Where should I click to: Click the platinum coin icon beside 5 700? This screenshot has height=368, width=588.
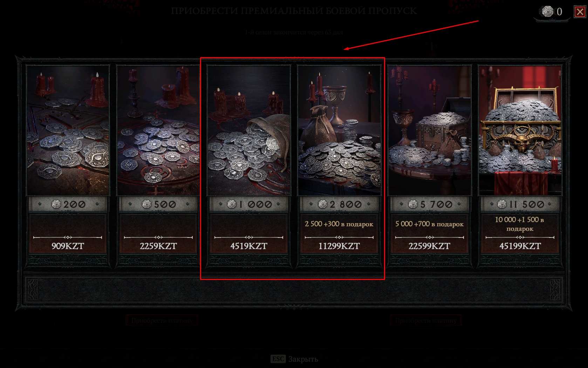pos(413,204)
